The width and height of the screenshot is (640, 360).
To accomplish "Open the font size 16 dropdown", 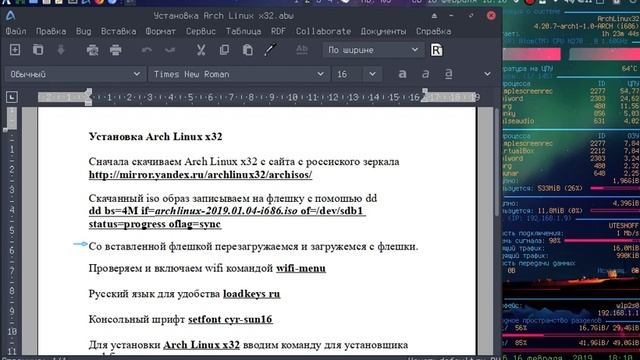I will pyautogui.click(x=372, y=74).
